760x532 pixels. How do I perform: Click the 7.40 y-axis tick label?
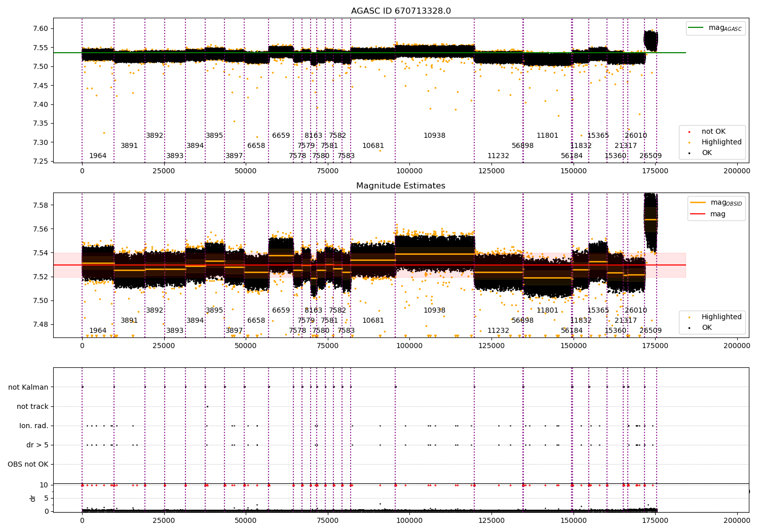point(41,105)
